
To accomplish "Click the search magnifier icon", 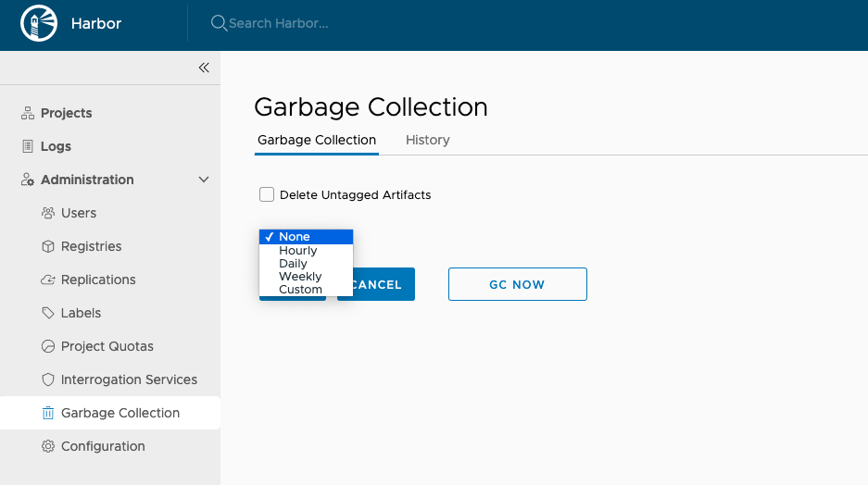I will click(219, 23).
